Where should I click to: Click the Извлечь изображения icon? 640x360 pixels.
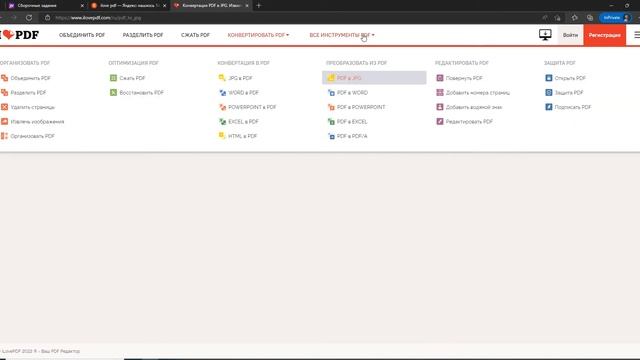pos(4,122)
